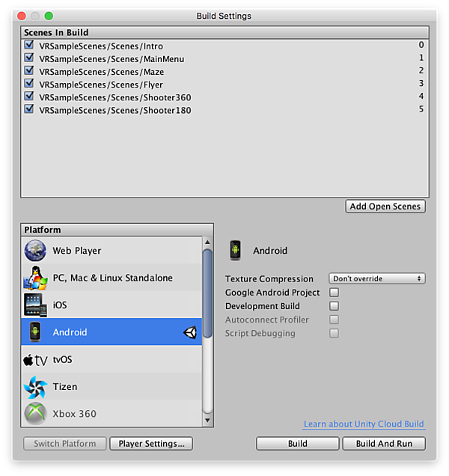Click platform list scroll-down arrow
The width and height of the screenshot is (449, 476).
pos(207,421)
